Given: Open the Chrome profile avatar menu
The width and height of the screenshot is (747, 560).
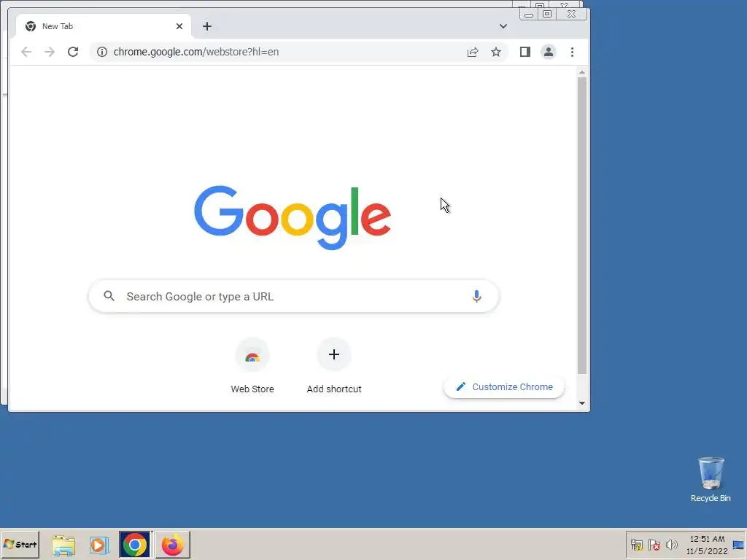Looking at the screenshot, I should pyautogui.click(x=549, y=52).
